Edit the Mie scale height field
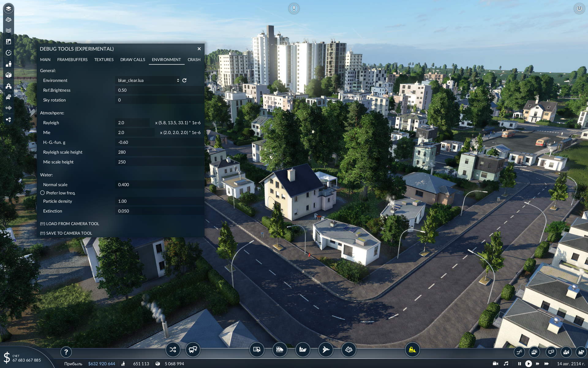The image size is (588, 368). (x=159, y=162)
